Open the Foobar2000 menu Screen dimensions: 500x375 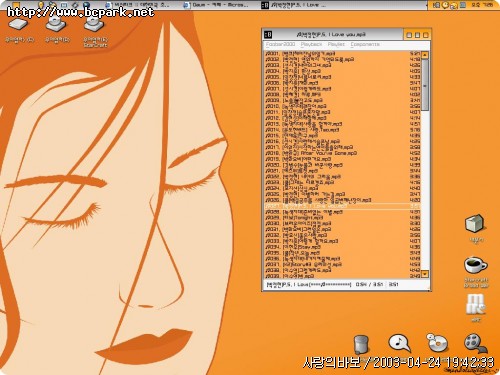pyautogui.click(x=280, y=44)
